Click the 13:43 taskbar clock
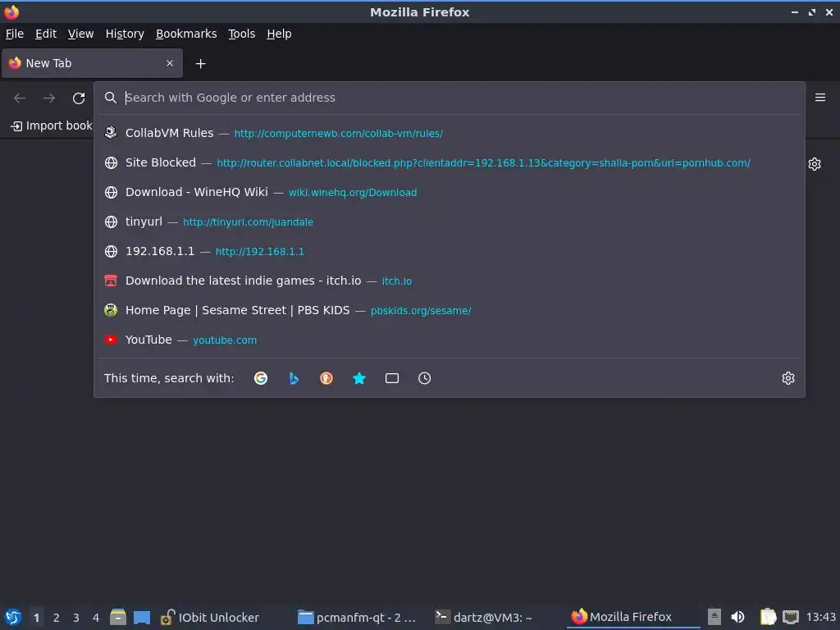The width and height of the screenshot is (840, 630). (x=820, y=617)
